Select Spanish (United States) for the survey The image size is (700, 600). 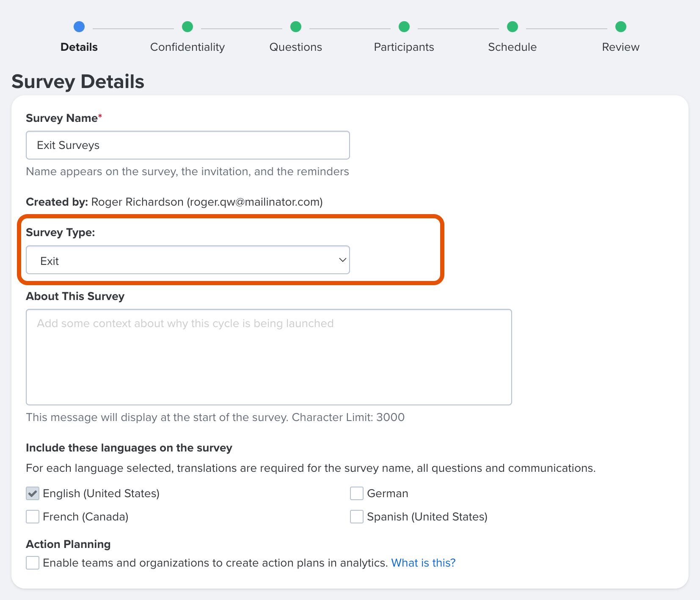(356, 516)
